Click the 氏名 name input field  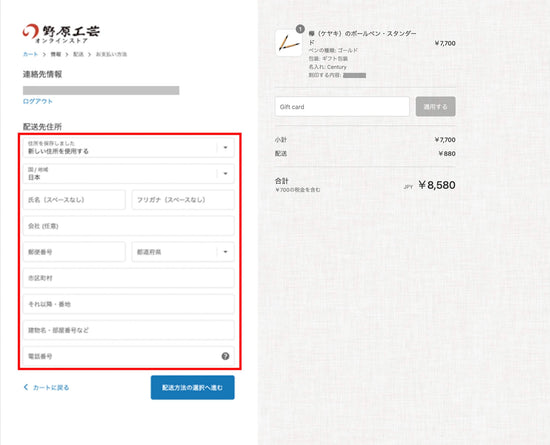tap(74, 200)
